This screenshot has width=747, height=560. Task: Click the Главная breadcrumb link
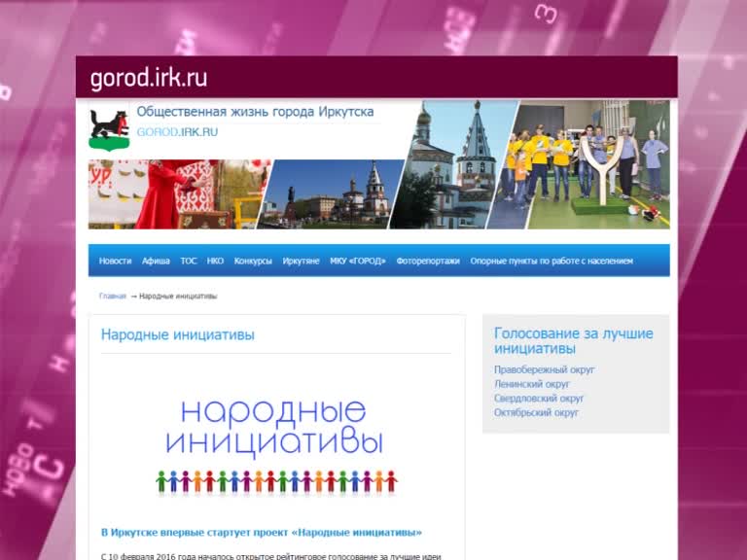[113, 297]
